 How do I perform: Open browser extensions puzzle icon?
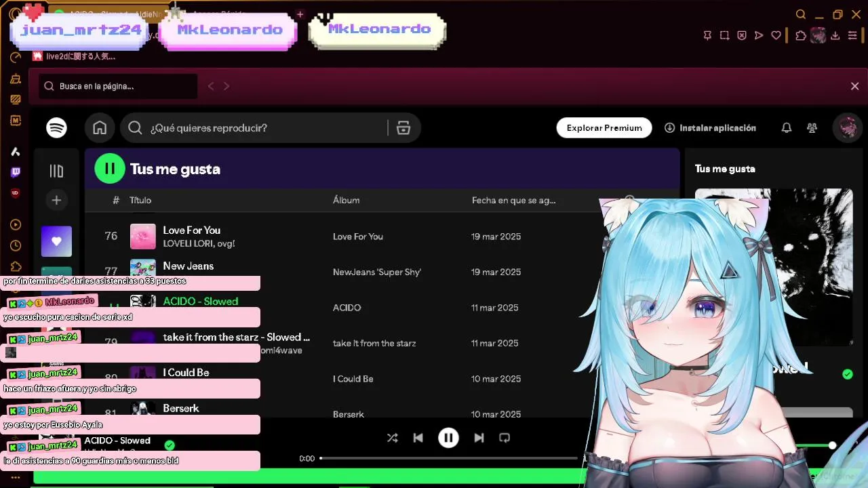(x=801, y=35)
